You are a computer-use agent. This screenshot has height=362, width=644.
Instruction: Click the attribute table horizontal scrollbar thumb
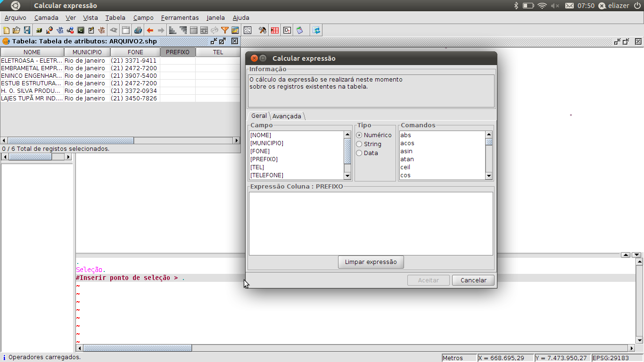point(71,140)
